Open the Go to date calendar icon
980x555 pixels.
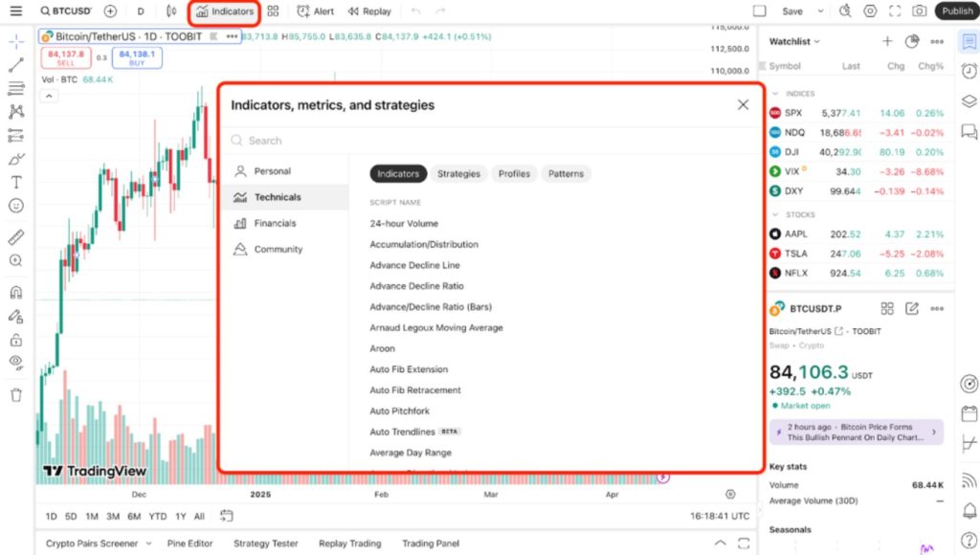[226, 516]
